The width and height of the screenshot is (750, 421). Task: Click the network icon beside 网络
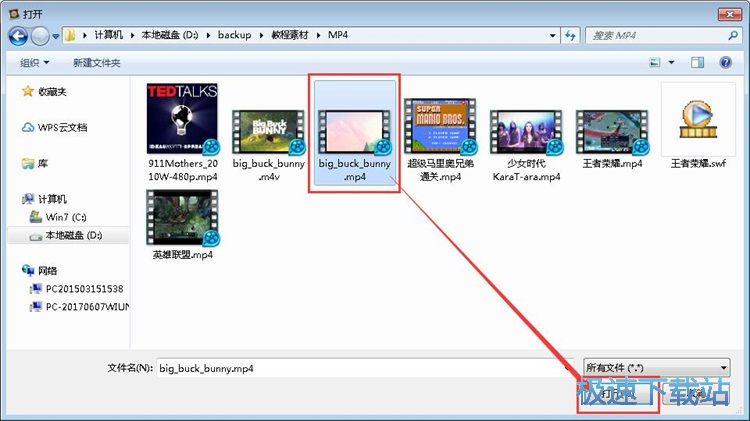coord(28,270)
